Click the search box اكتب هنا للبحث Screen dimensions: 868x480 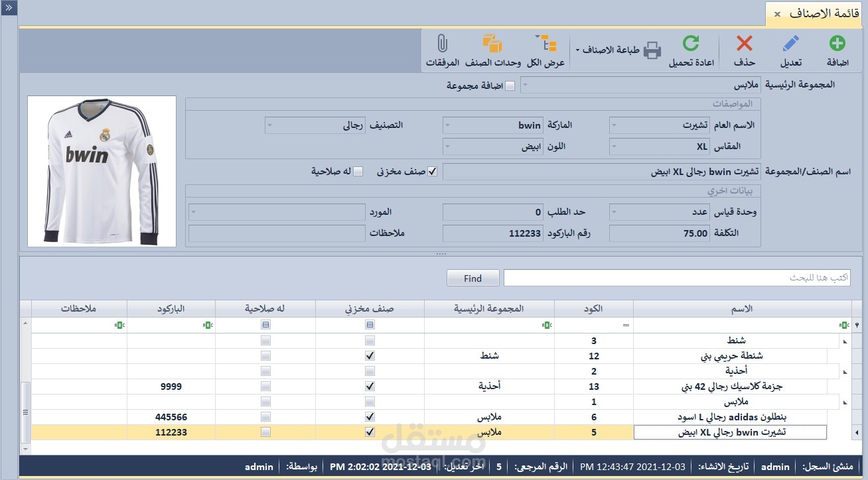pyautogui.click(x=677, y=278)
